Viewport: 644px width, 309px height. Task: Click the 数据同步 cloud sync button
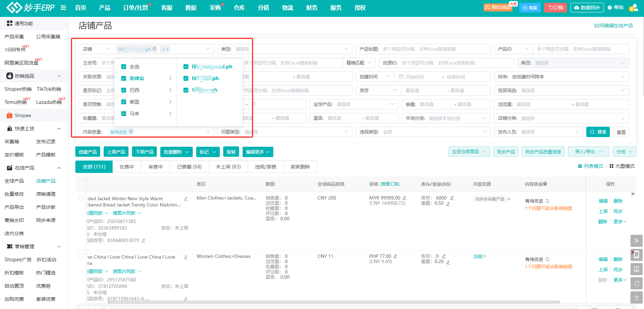[587, 8]
